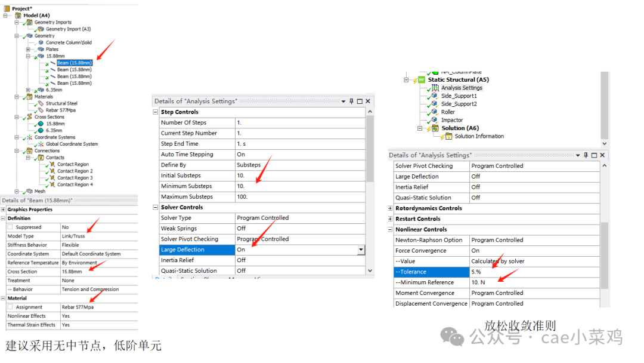The image size is (644, 363).
Task: Click the Structural Steel material icon
Action: [41, 103]
